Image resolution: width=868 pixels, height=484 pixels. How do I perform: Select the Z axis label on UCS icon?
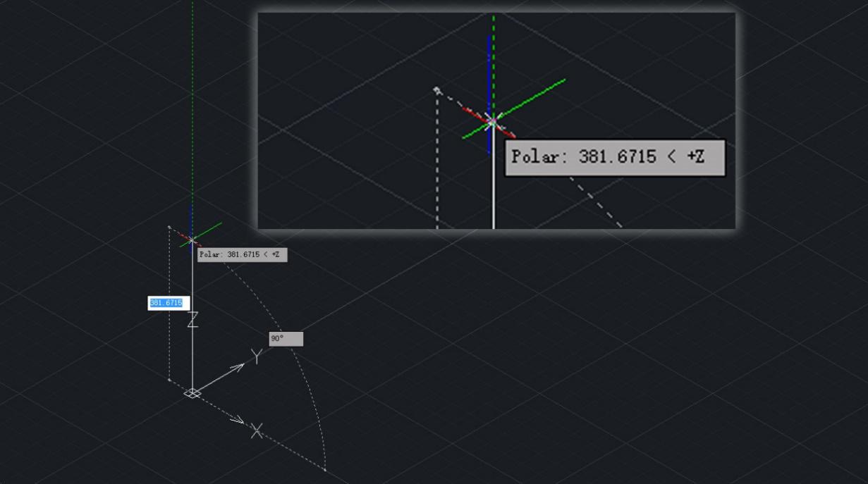coord(192,320)
